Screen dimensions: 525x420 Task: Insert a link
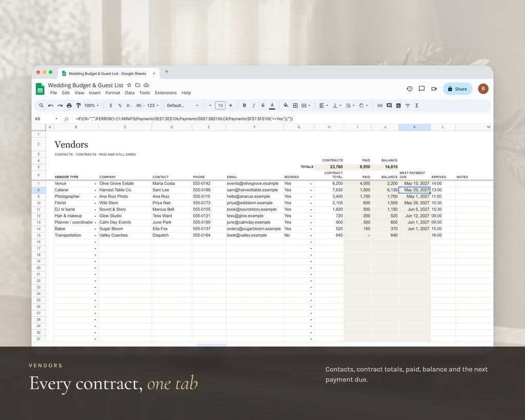pyautogui.click(x=380, y=106)
